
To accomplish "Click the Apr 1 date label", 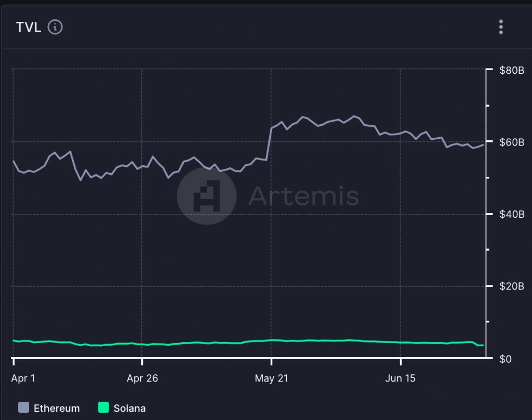I will (x=23, y=378).
